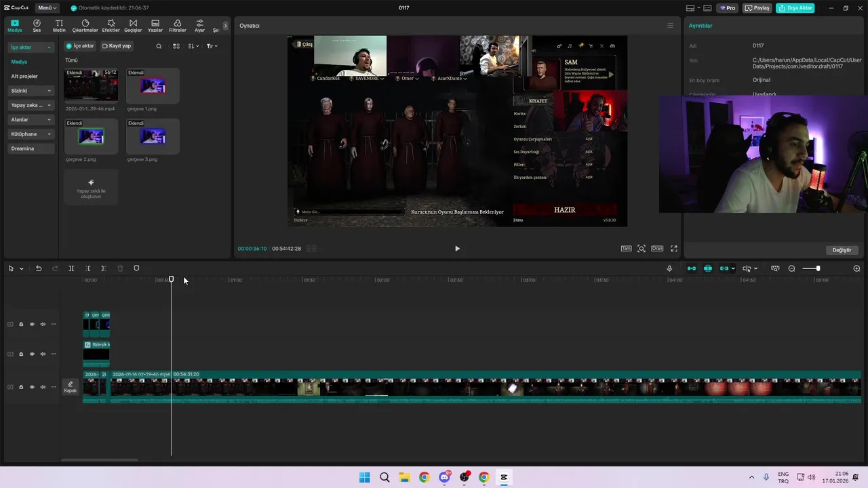Click the preview zoom-in magnifier icon
This screenshot has height=488, width=868.
pyautogui.click(x=642, y=249)
